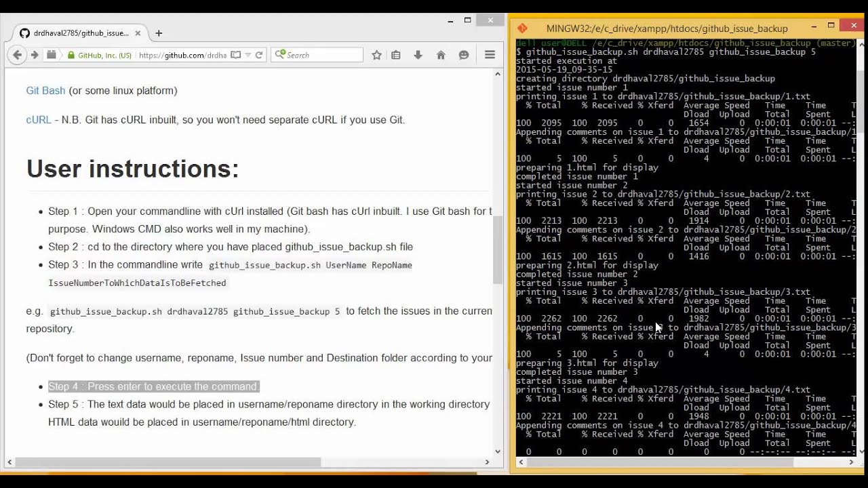Click the browser scroll left arrow
Image resolution: width=868 pixels, height=488 pixels.
pos(9,462)
